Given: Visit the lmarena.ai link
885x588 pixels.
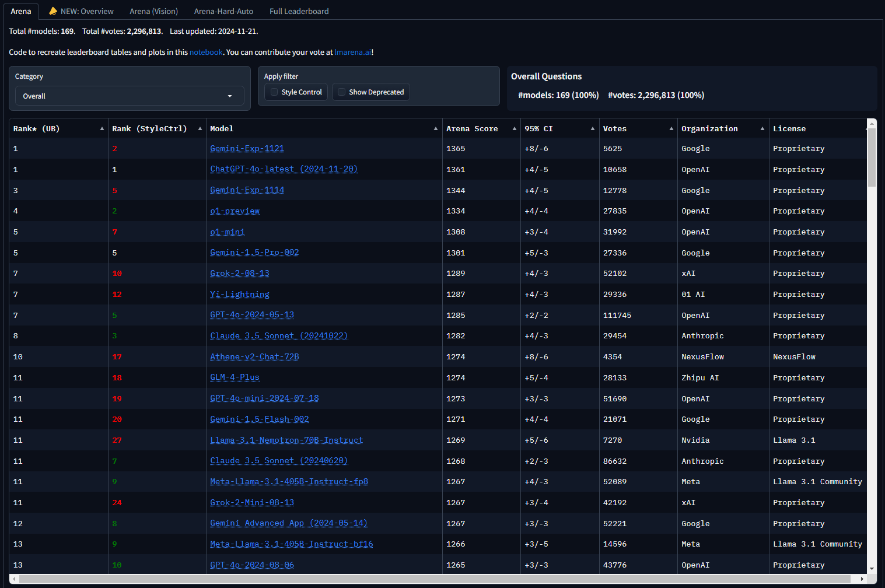Looking at the screenshot, I should coord(352,52).
